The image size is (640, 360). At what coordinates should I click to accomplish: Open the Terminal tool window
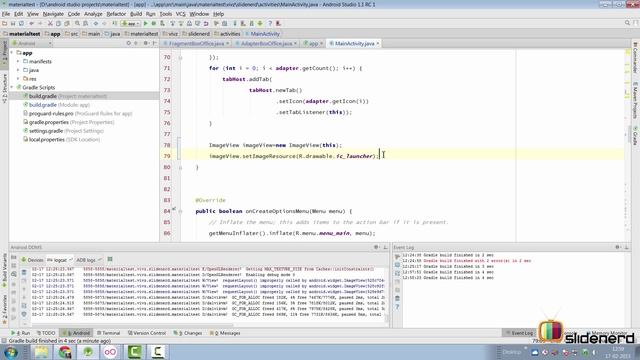click(x=109, y=333)
